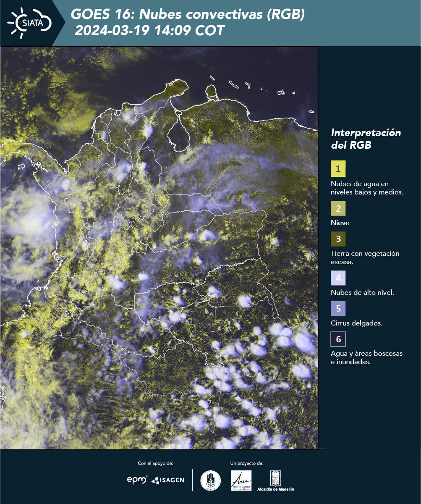Viewport: 421px width, 504px height.
Task: Select yellow legend swatch number 1
Action: pyautogui.click(x=338, y=169)
